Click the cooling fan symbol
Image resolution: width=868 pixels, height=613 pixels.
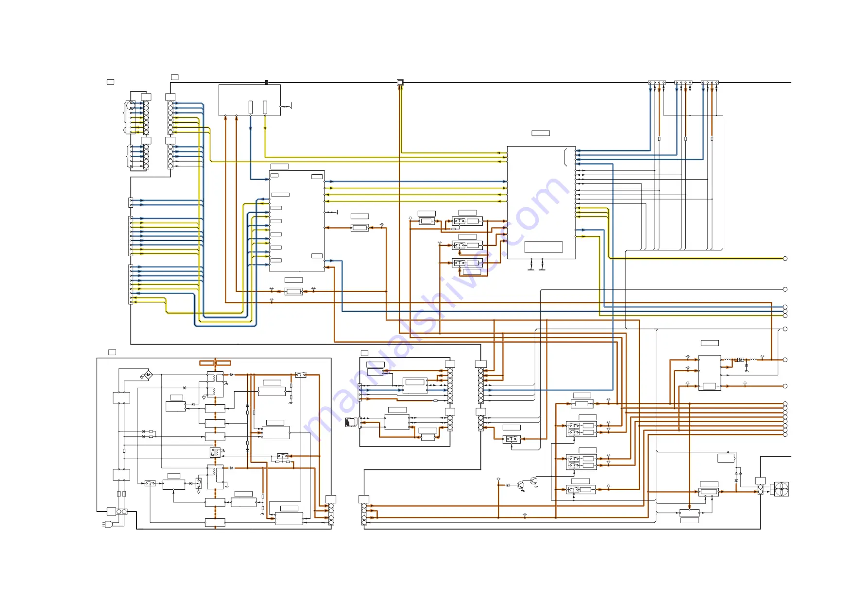[x=781, y=489]
